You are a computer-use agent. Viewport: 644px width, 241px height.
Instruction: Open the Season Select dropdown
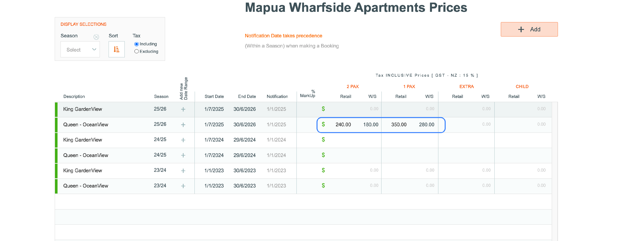coord(80,50)
